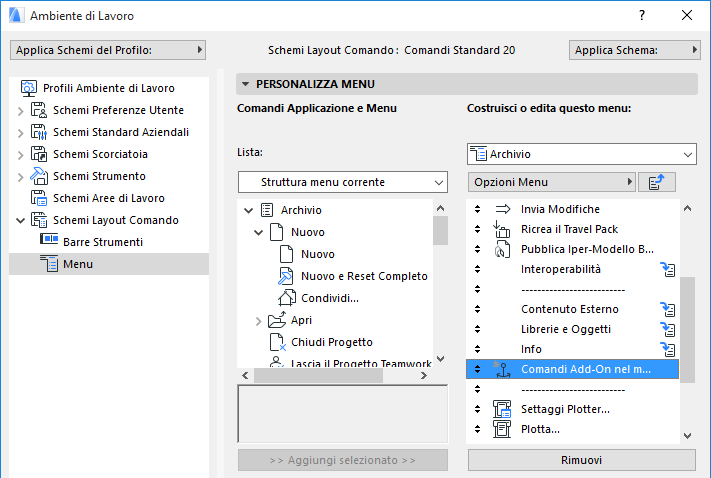The image size is (711, 478).
Task: Click the Schemi Strumento hammer icon
Action: pos(39,176)
